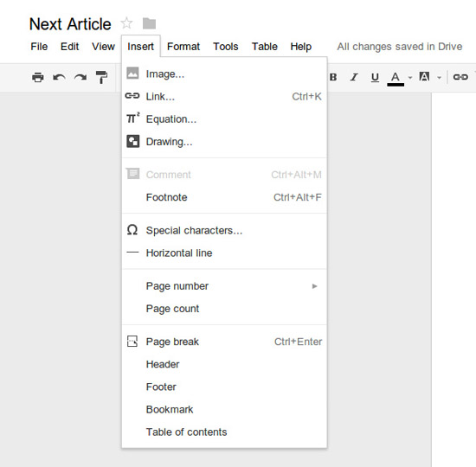Viewport: 476px width, 467px height.
Task: Click the print icon
Action: click(37, 77)
